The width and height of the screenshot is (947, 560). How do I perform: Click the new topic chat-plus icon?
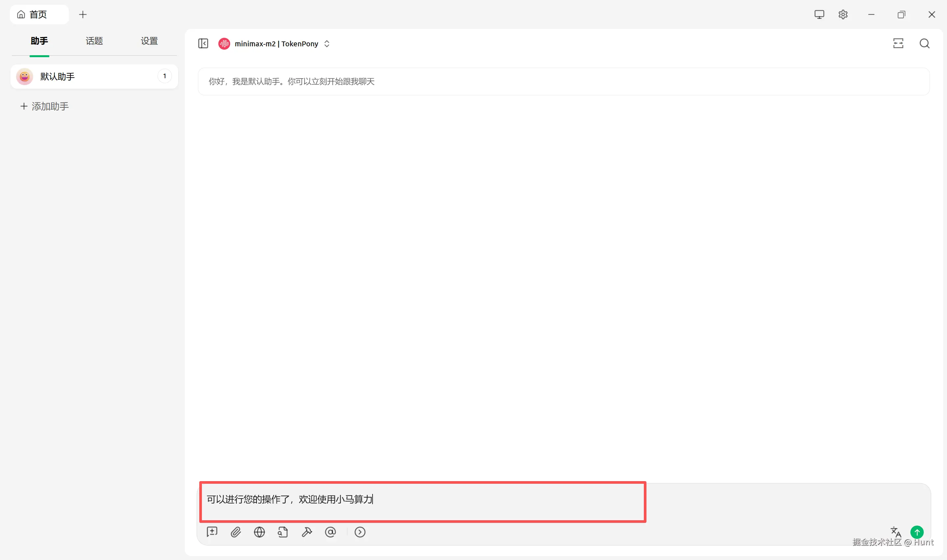(212, 532)
